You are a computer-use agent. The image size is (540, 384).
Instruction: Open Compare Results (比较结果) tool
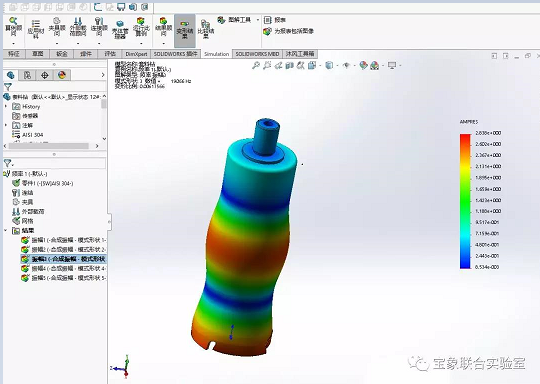pos(206,29)
